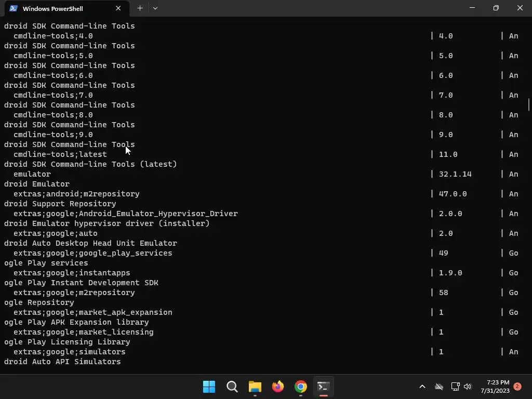Show hidden system tray icons
532x399 pixels.
click(422, 387)
